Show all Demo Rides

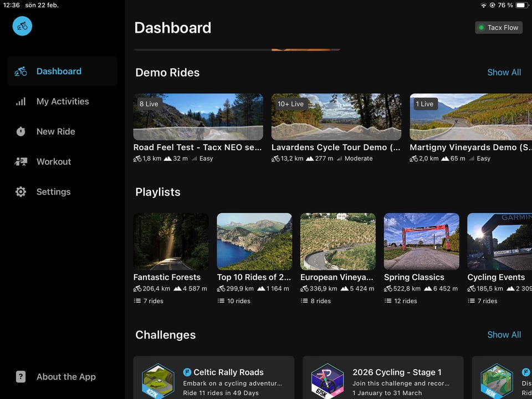pos(504,73)
